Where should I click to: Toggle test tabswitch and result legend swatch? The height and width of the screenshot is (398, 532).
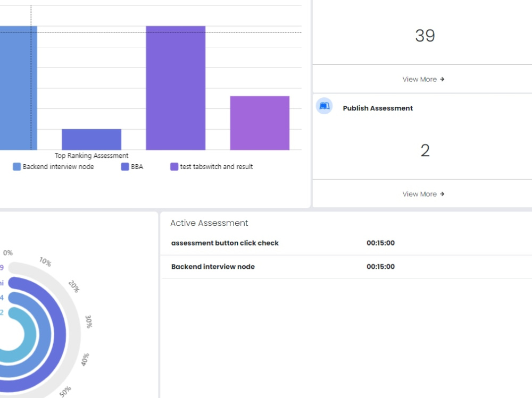tap(174, 167)
